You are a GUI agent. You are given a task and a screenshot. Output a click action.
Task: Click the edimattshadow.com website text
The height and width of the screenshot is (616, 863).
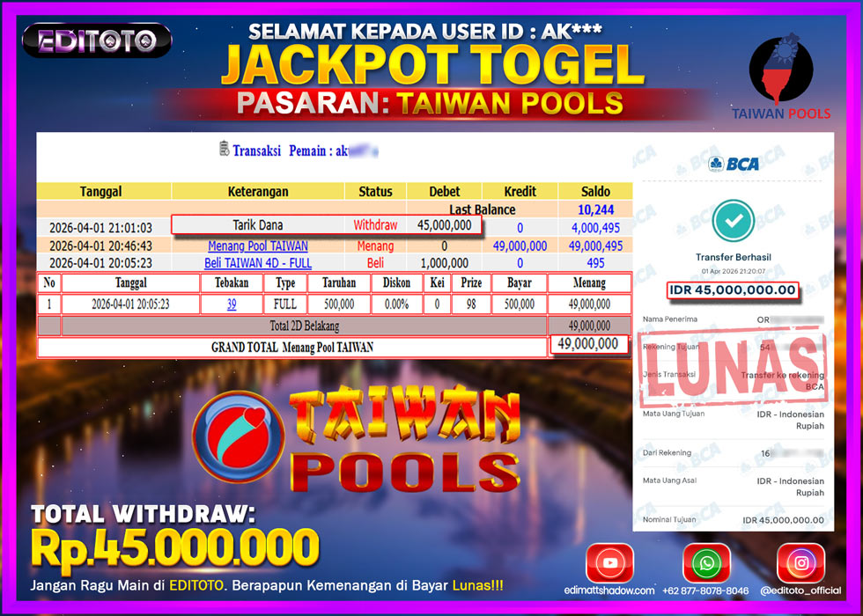[x=609, y=590]
